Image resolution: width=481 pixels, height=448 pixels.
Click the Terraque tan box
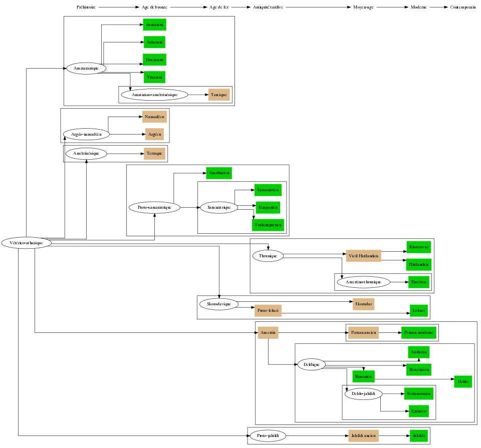click(x=154, y=153)
